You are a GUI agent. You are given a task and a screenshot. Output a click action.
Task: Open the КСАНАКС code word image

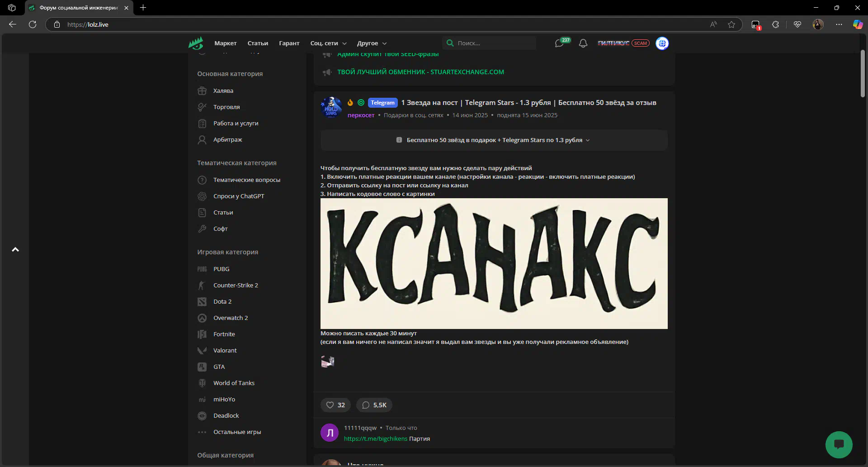point(494,263)
